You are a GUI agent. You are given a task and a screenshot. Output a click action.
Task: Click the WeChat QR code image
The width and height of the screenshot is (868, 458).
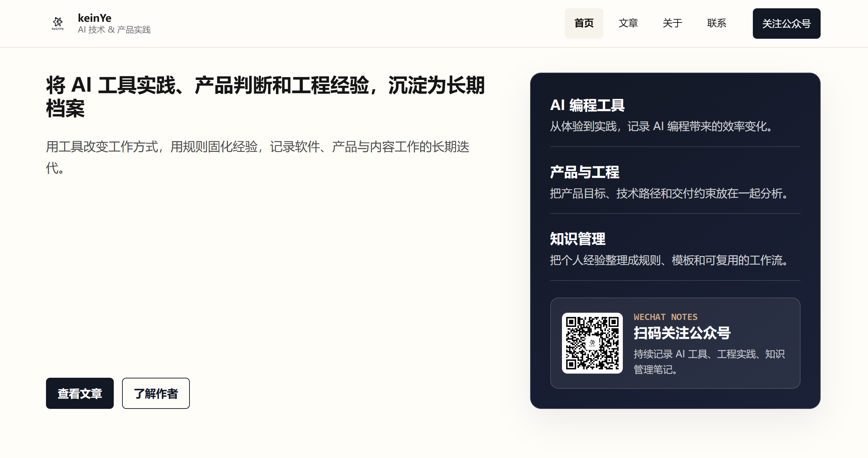click(592, 343)
